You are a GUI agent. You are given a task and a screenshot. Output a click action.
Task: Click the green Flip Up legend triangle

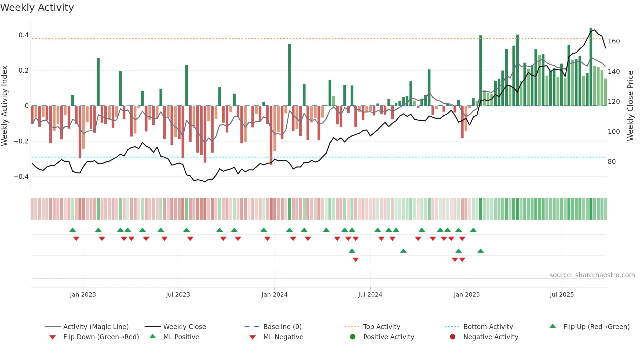[x=553, y=326]
